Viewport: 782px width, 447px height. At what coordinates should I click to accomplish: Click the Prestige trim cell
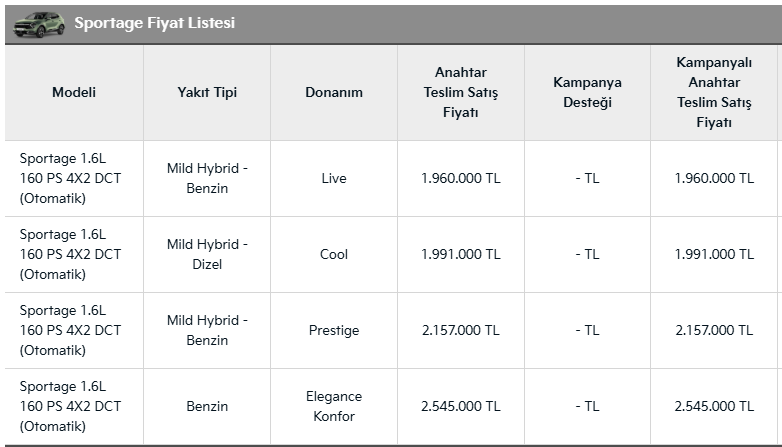334,330
